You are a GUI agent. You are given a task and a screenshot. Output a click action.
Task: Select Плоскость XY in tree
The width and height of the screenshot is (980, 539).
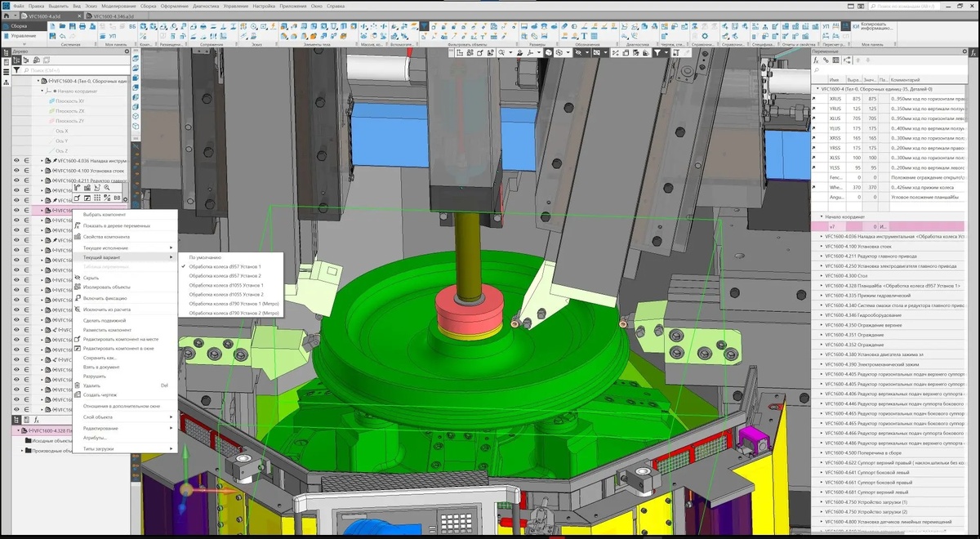(69, 101)
